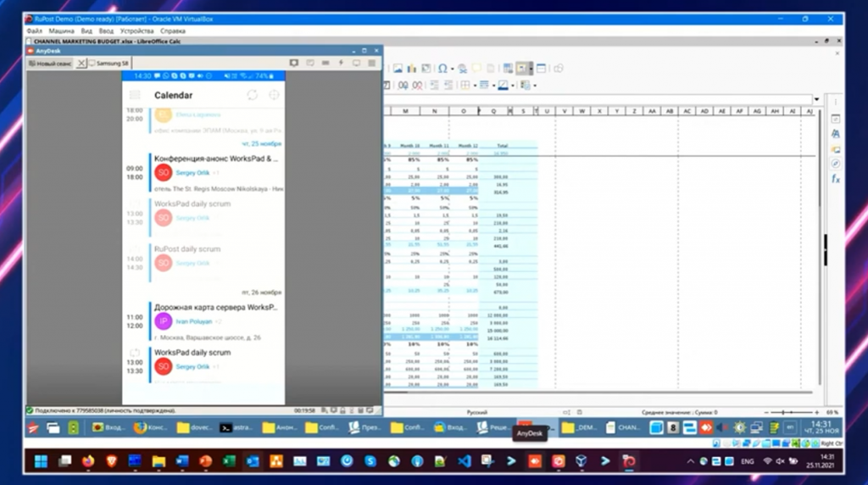Expand the Freeze Rows and Columns dropdown arrow
Viewport: 868px width, 485px height.
click(531, 70)
